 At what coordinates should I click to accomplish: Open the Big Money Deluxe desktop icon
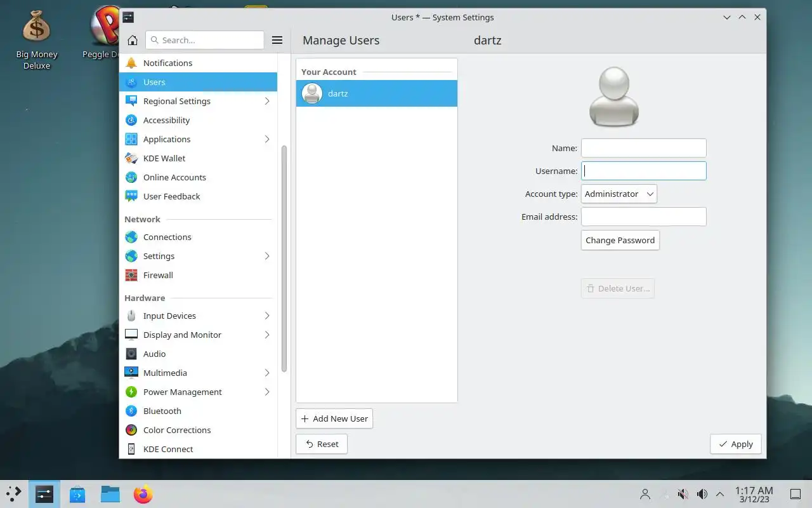tap(37, 39)
